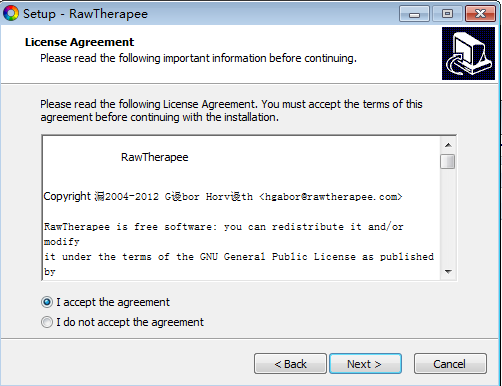This screenshot has width=502, height=386.
Task: Click the RawTherapee color wheel title icon
Action: 11,14
